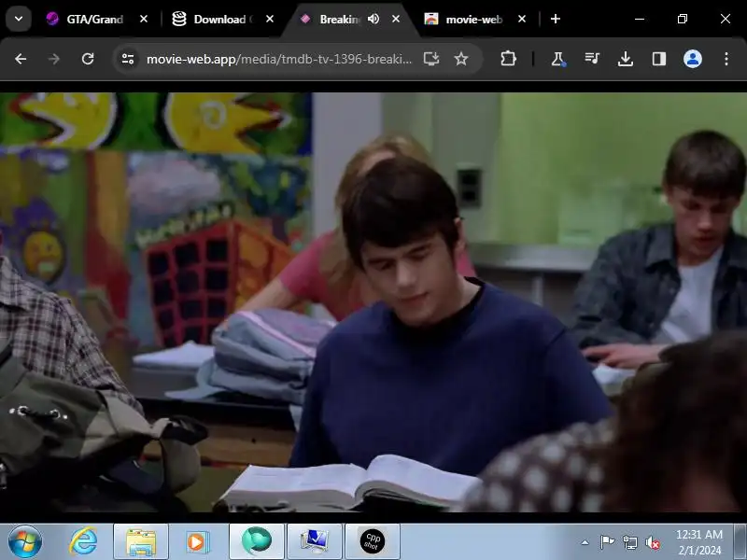Open the tab search dropdown arrow
Screen dimensions: 747x560
[x=19, y=19]
